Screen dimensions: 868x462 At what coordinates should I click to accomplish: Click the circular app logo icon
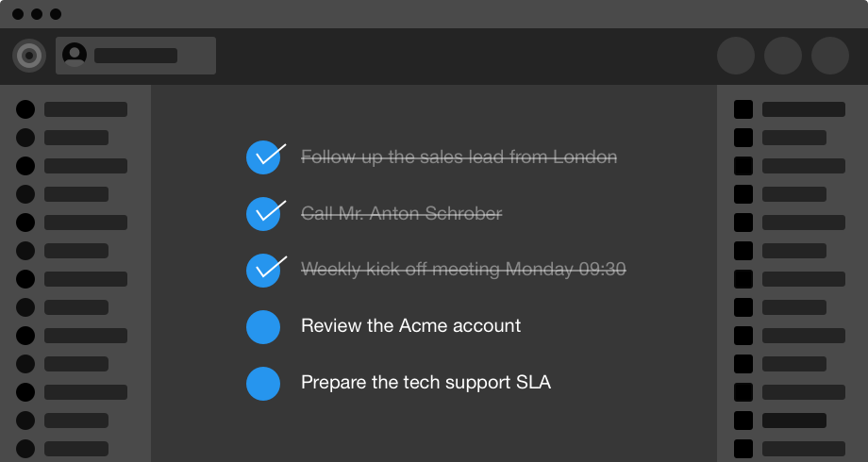pyautogui.click(x=29, y=56)
